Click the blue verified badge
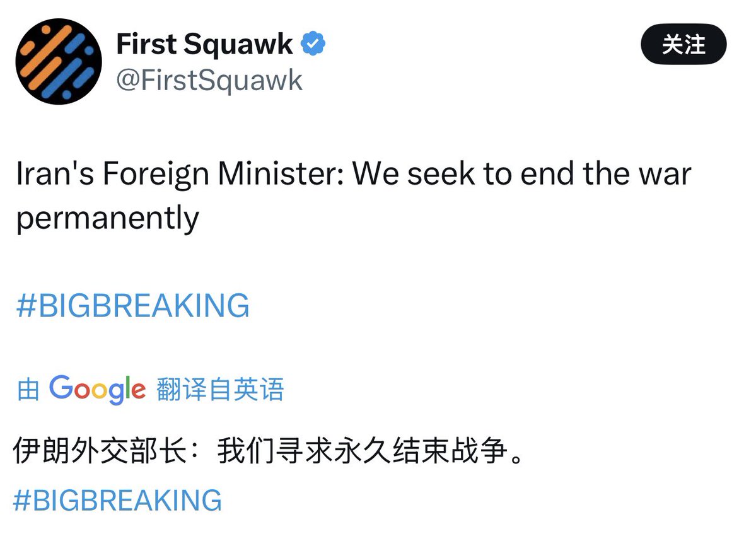The image size is (756, 546). tap(313, 45)
